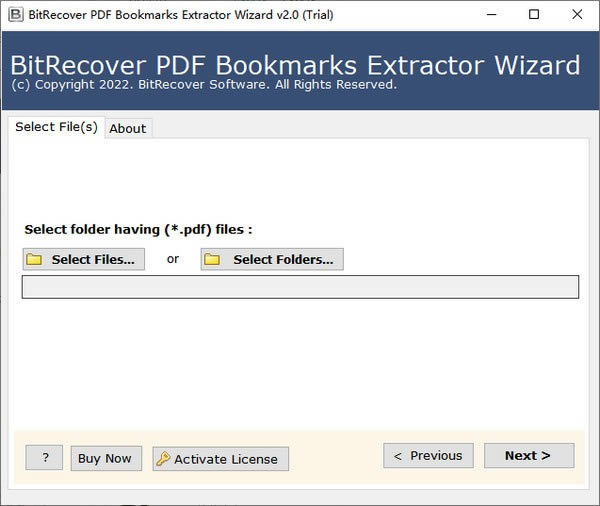Go back with the Previous button
Viewport: 600px width, 506px height.
(x=428, y=456)
